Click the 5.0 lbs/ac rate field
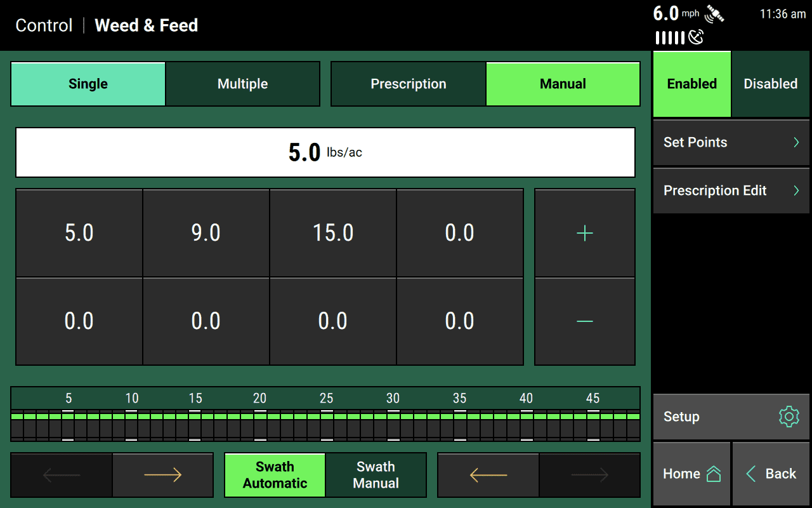Image resolution: width=812 pixels, height=508 pixels. pyautogui.click(x=325, y=152)
